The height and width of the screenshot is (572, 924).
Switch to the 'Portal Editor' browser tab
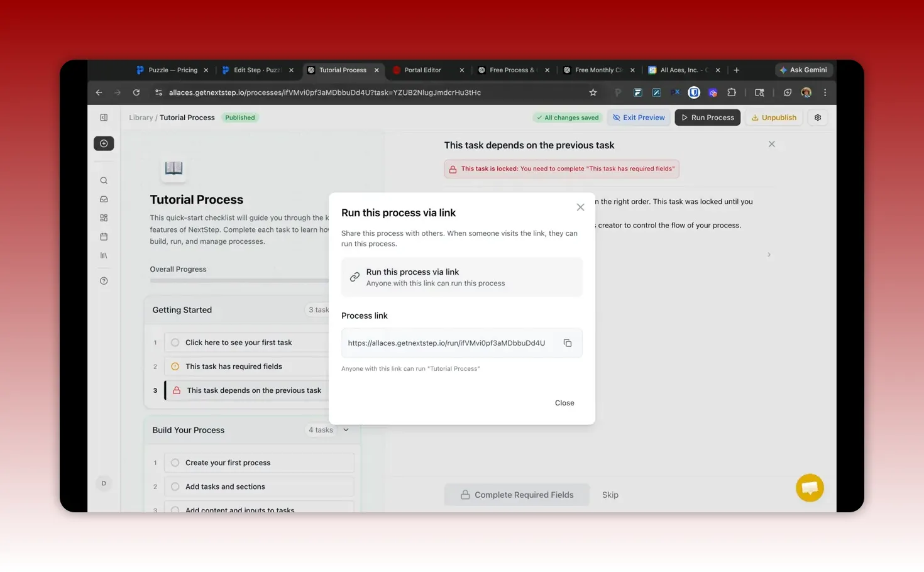click(422, 70)
